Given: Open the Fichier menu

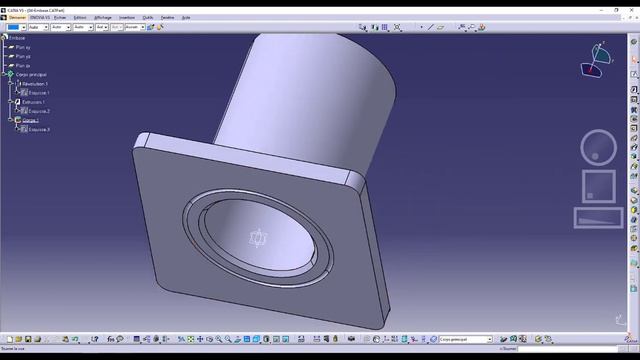Looking at the screenshot, I should coord(60,18).
